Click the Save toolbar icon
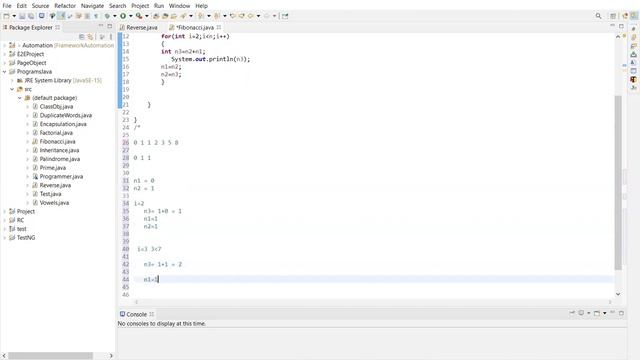This screenshot has width=640, height=360. click(22, 16)
